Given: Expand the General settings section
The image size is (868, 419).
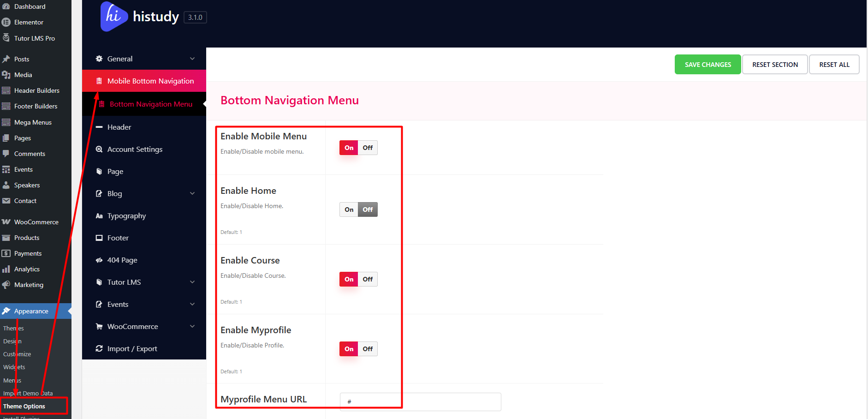Looking at the screenshot, I should pyautogui.click(x=119, y=59).
